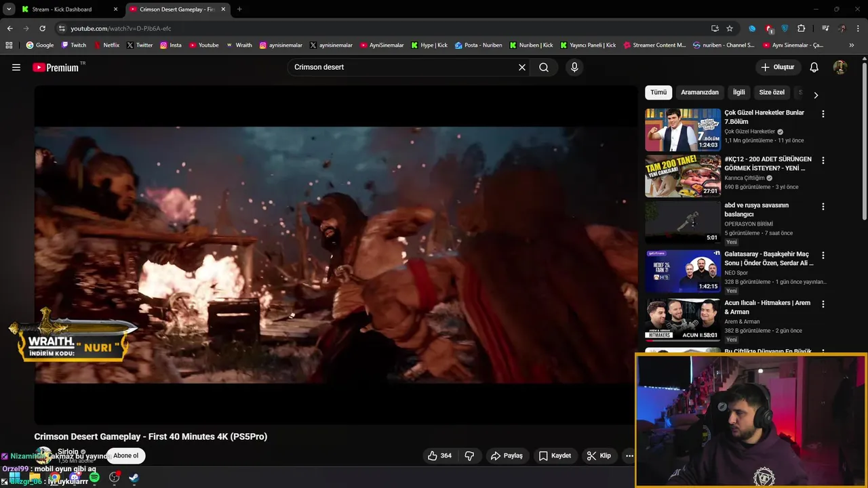Image resolution: width=868 pixels, height=488 pixels.
Task: Close the Kick Dashboard tab
Action: 115,9
